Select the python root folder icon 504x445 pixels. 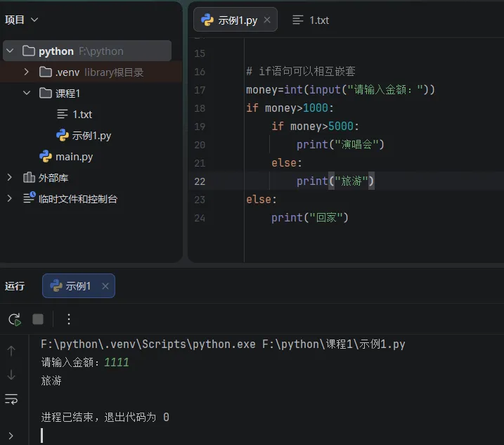[x=29, y=51]
